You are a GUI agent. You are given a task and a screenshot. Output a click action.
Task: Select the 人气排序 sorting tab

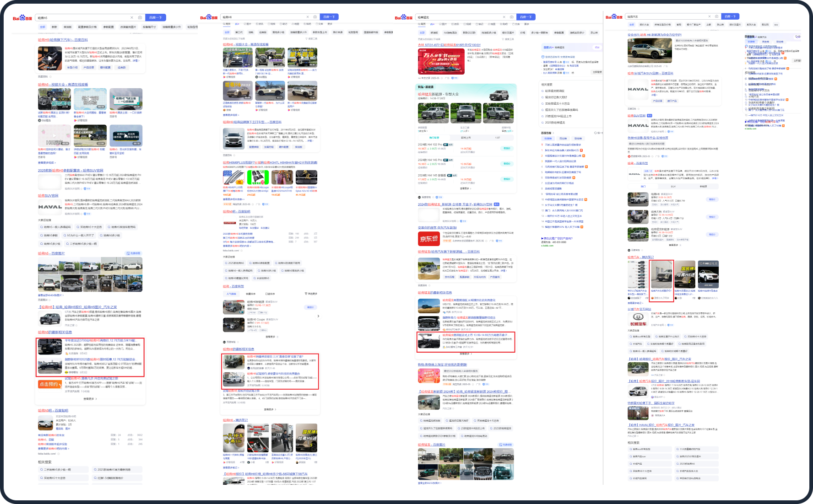(x=232, y=294)
